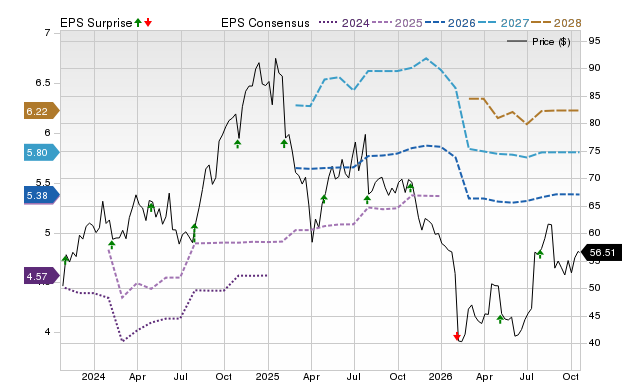This screenshot has height=382, width=640.
Task: Toggle the 2028 EPS consensus legend entry
Action: tap(556, 23)
